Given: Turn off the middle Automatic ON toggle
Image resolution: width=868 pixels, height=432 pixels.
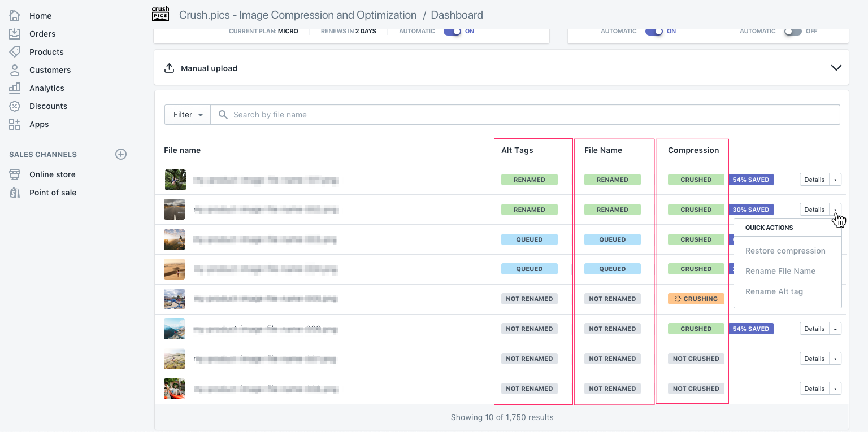Looking at the screenshot, I should point(654,31).
